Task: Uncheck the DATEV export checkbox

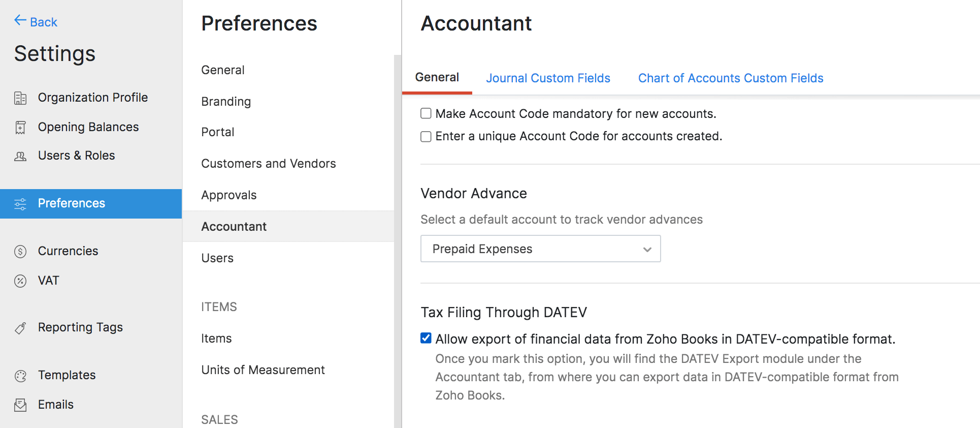Action: (426, 338)
